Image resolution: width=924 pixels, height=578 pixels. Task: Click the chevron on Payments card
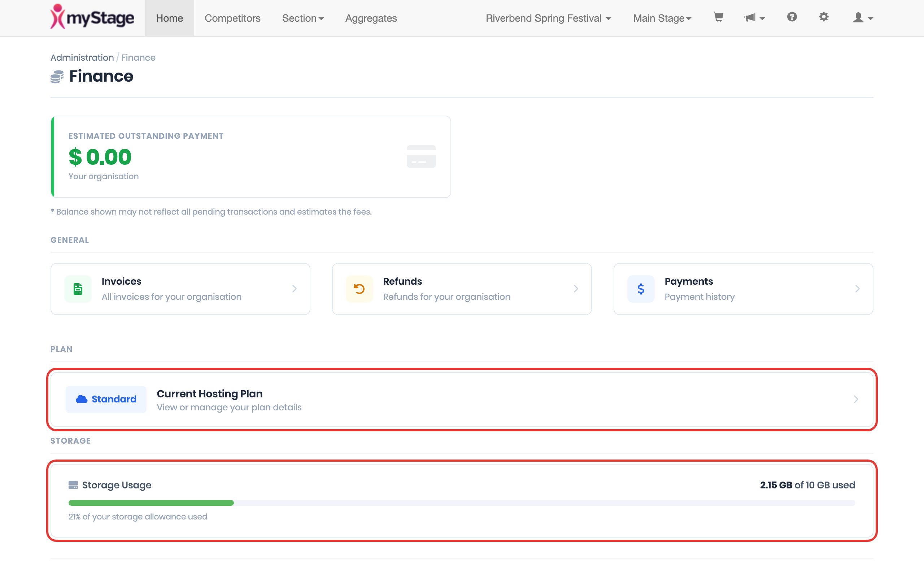coord(857,289)
